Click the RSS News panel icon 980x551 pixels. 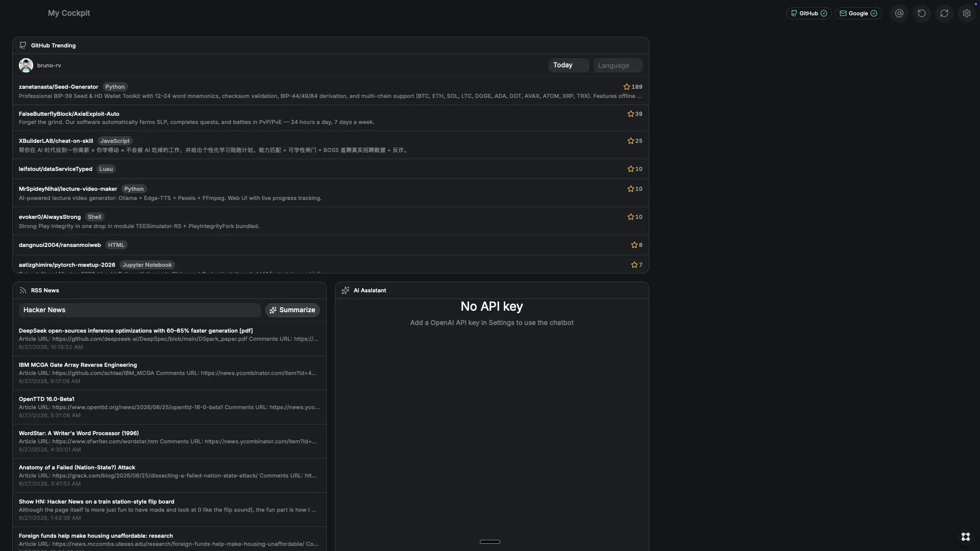[x=23, y=290]
